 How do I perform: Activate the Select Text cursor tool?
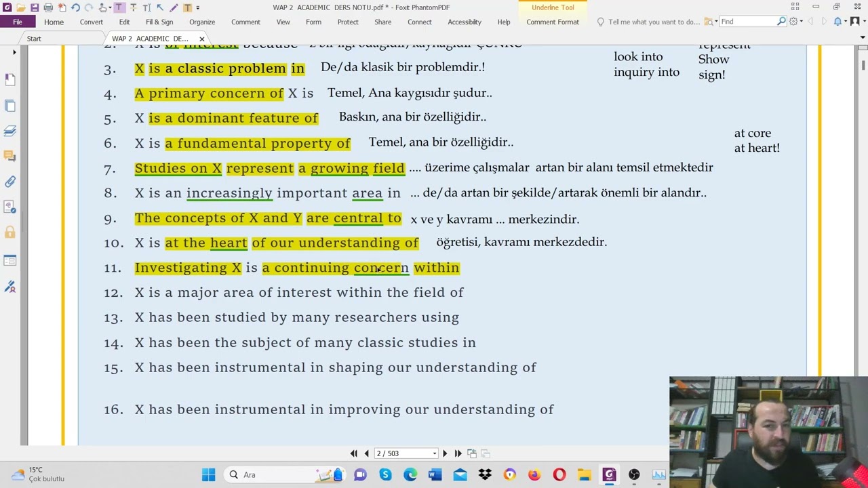click(146, 7)
